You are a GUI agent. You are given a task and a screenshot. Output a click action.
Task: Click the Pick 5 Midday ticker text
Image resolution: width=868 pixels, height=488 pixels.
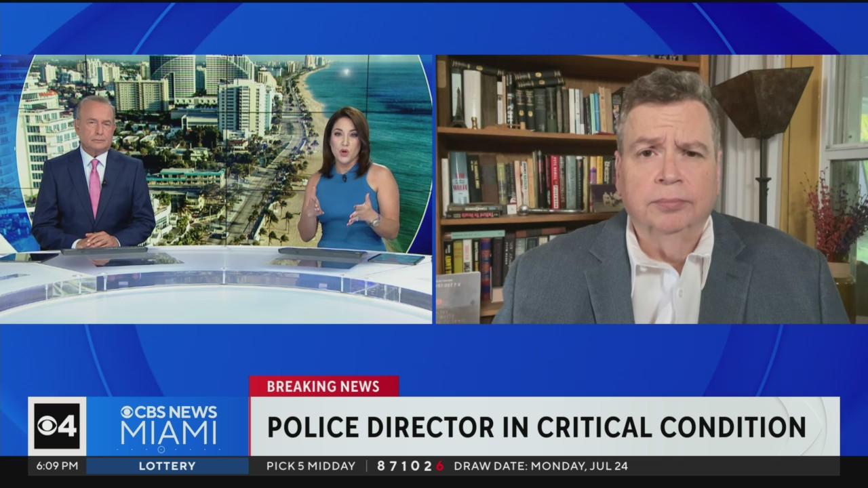(311, 466)
